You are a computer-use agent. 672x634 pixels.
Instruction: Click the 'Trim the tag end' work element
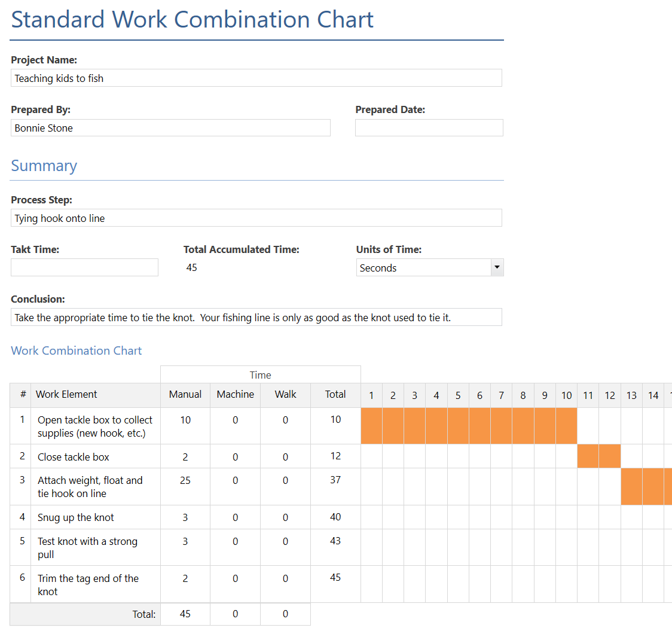(88, 585)
